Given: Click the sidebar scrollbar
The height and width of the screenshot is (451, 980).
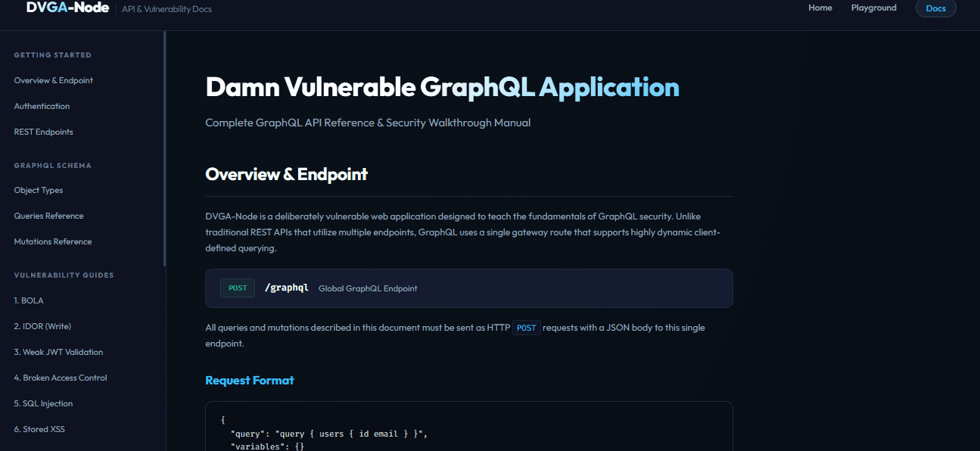Looking at the screenshot, I should click(x=164, y=148).
